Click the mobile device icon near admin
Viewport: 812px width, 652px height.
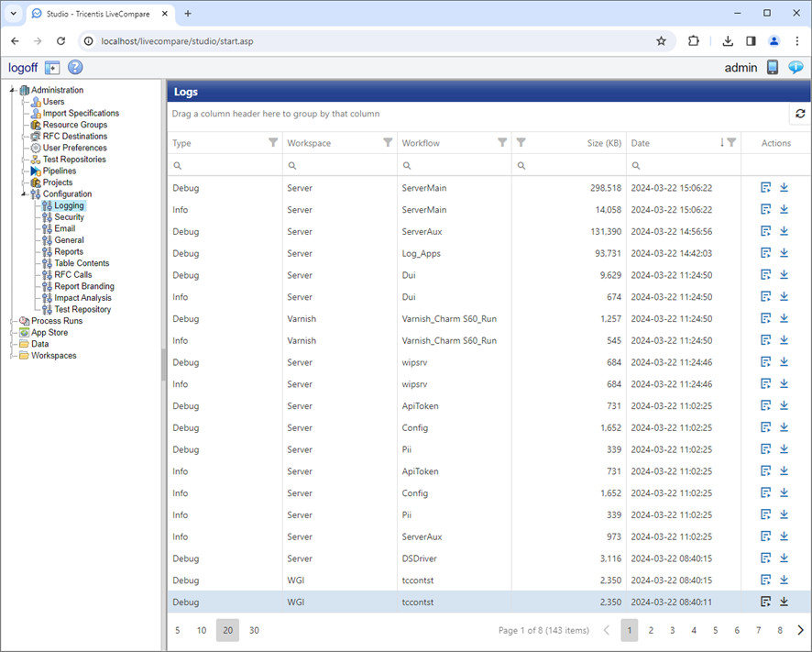click(773, 68)
